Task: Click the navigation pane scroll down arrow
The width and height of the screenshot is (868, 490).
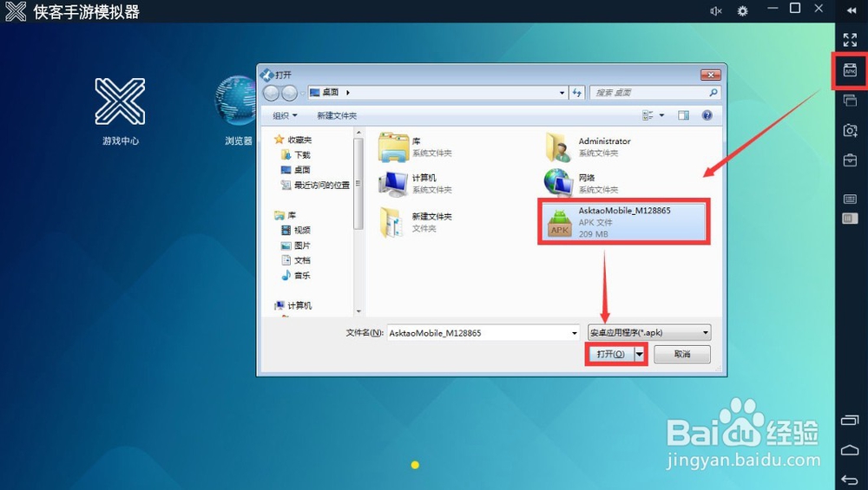Action: pos(358,311)
